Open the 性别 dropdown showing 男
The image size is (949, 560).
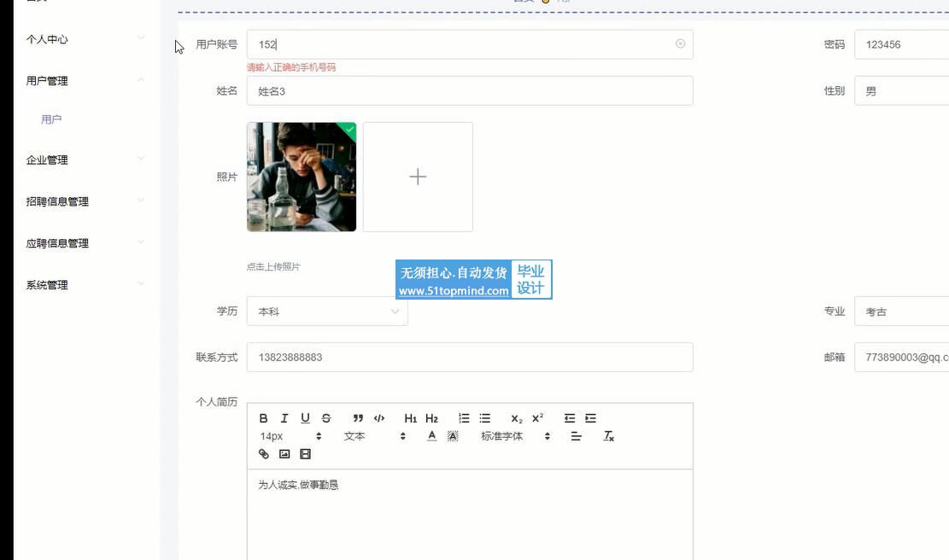click(x=901, y=90)
